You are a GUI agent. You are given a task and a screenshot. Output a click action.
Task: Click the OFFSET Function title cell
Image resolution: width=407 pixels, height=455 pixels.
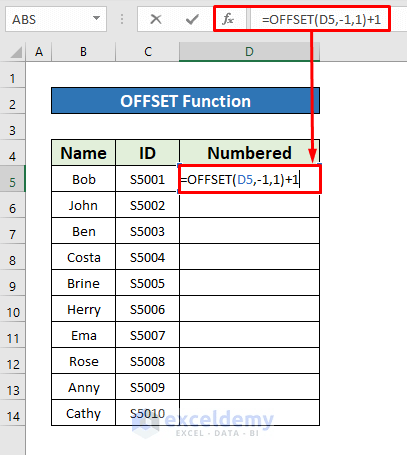click(185, 101)
